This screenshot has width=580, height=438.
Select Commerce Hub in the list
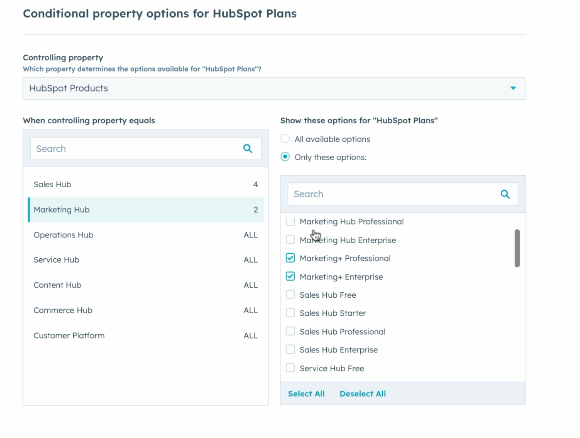click(x=146, y=310)
